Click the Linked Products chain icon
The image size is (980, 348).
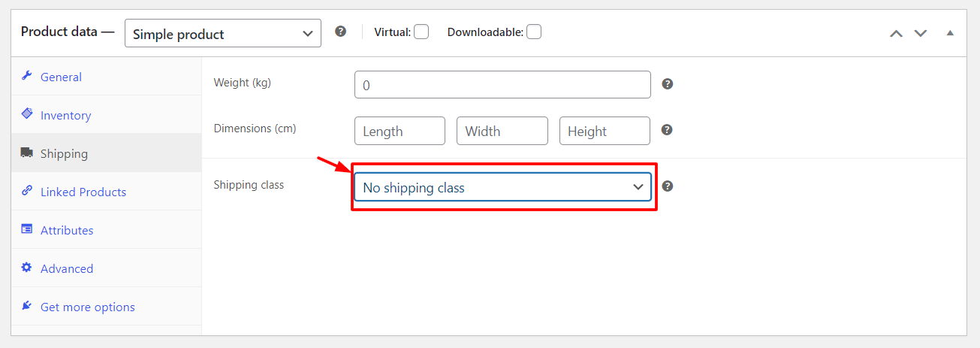coord(27,191)
